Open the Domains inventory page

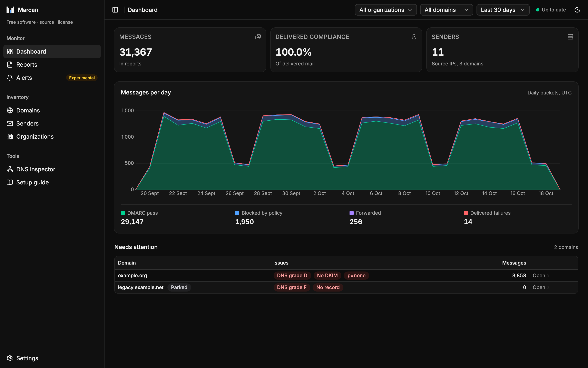point(52,110)
